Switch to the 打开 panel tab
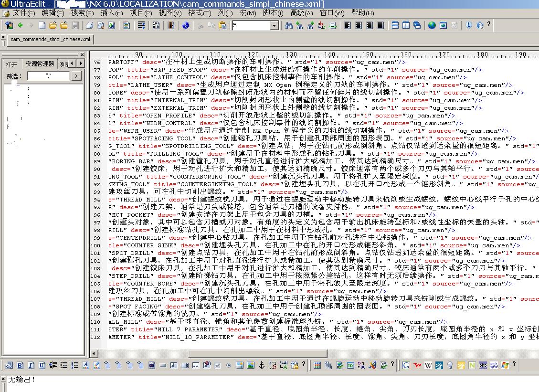The height and width of the screenshot is (392, 539). 11,64
